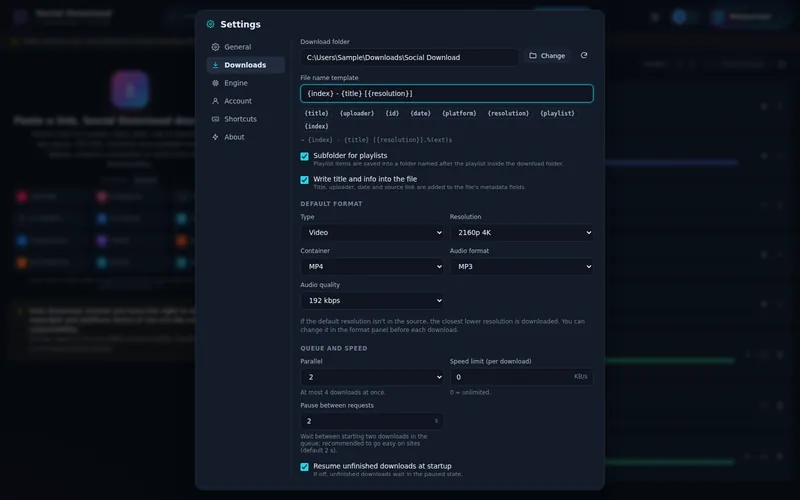The width and height of the screenshot is (800, 500).
Task: Toggle Write title and info into the file
Action: tap(305, 180)
